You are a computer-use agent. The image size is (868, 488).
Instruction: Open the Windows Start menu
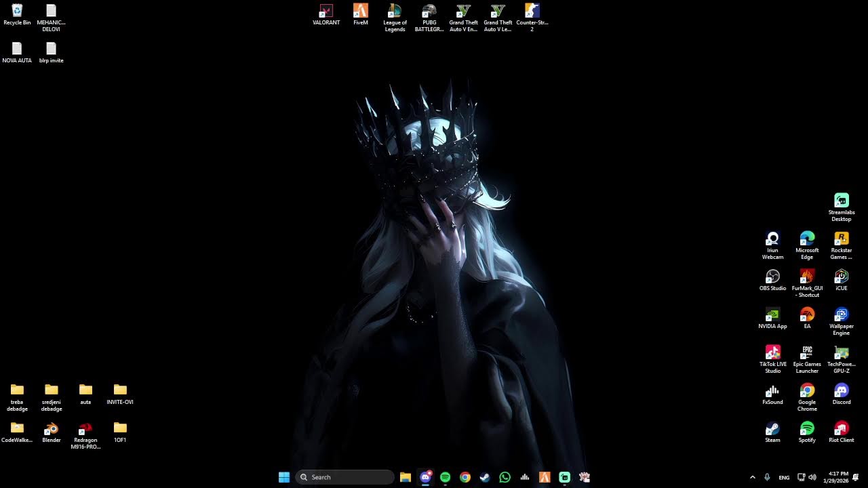284,477
